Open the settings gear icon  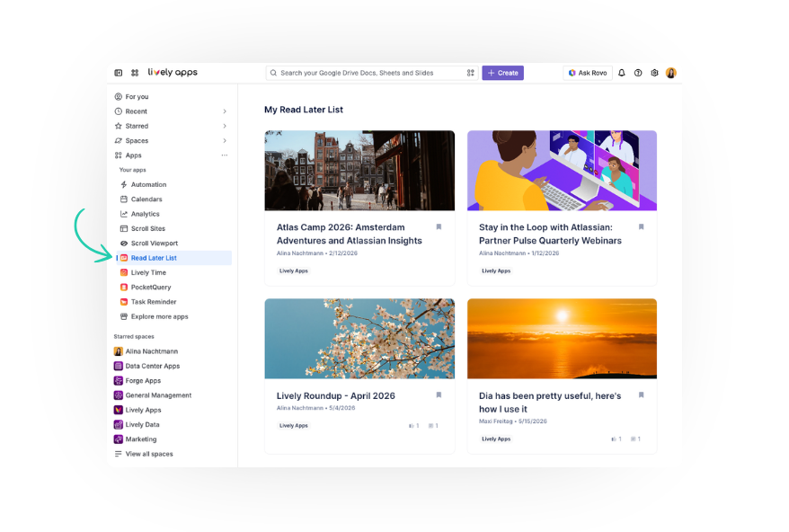pyautogui.click(x=654, y=73)
